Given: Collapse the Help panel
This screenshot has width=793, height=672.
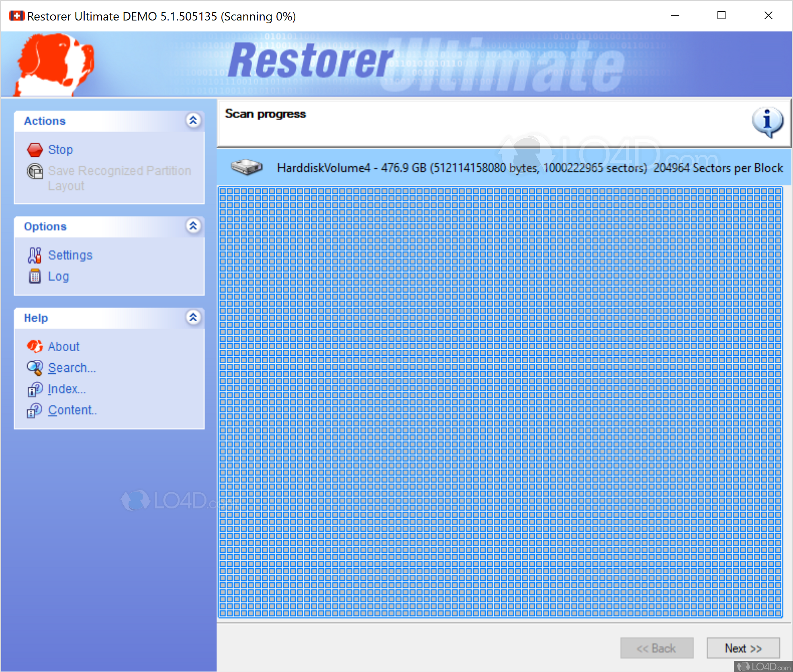Looking at the screenshot, I should coord(194,318).
